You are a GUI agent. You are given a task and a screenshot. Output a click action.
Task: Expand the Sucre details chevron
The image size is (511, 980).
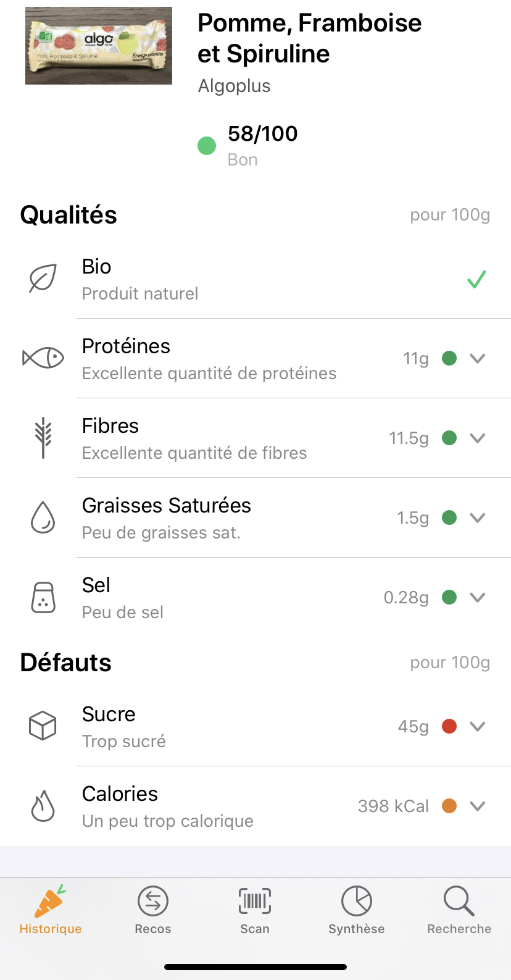click(x=478, y=726)
